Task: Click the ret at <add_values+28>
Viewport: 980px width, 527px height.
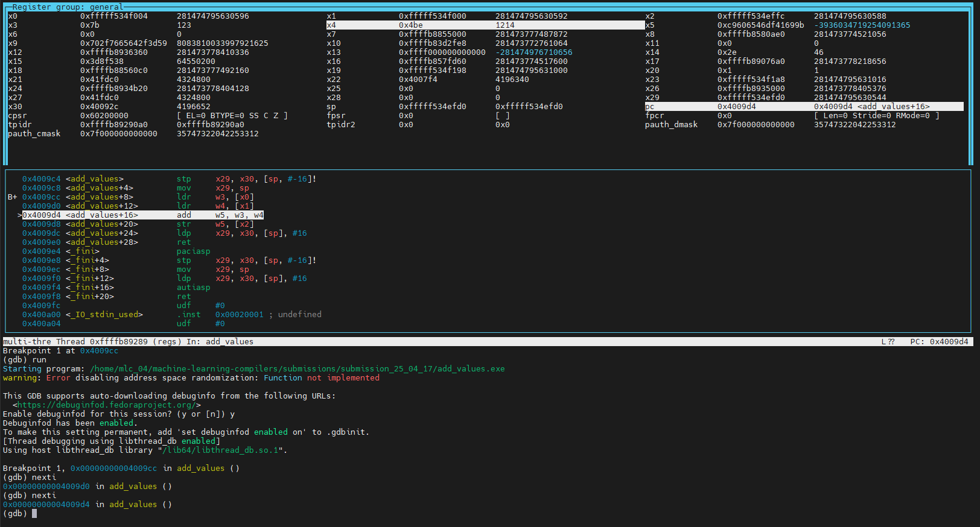Action: [x=184, y=242]
